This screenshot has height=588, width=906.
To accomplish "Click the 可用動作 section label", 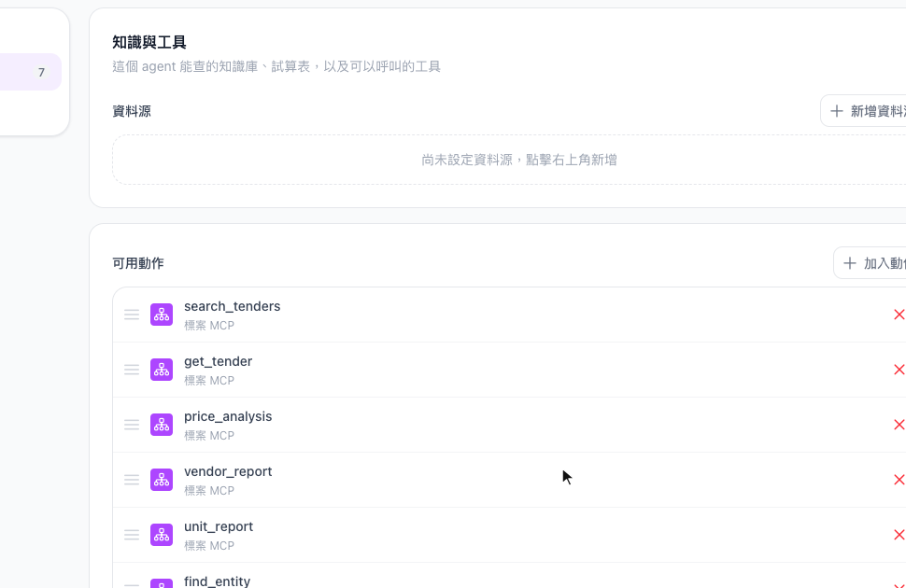I will point(138,263).
